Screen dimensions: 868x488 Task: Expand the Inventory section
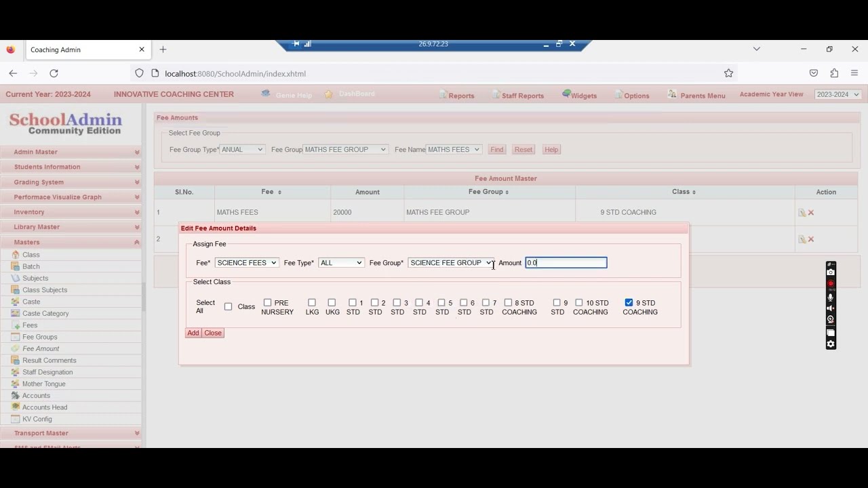pyautogui.click(x=71, y=212)
